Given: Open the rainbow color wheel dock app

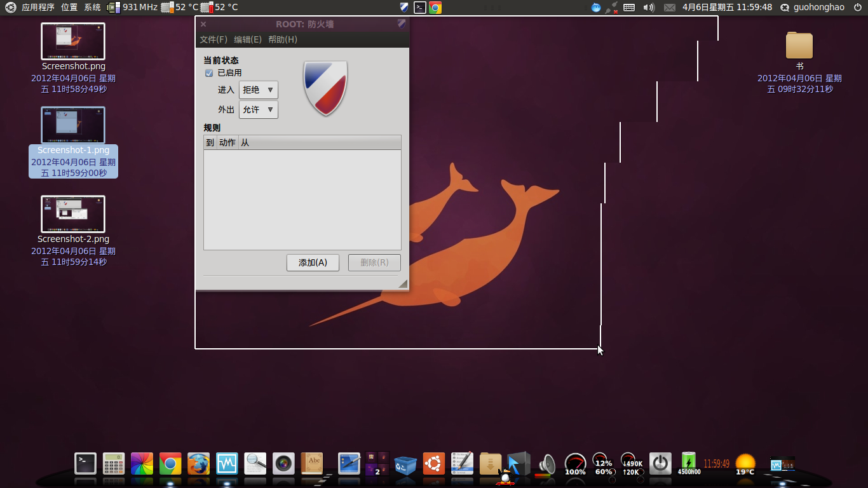Looking at the screenshot, I should [x=142, y=463].
